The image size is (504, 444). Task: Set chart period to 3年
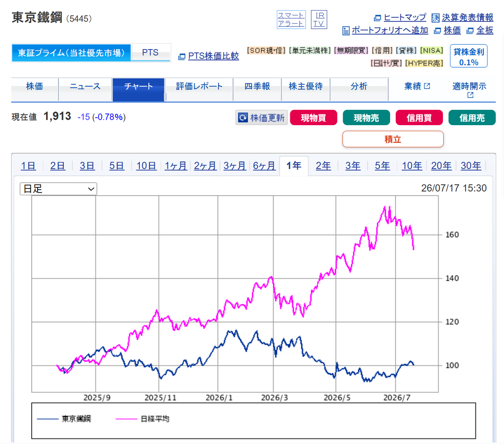pyautogui.click(x=353, y=166)
